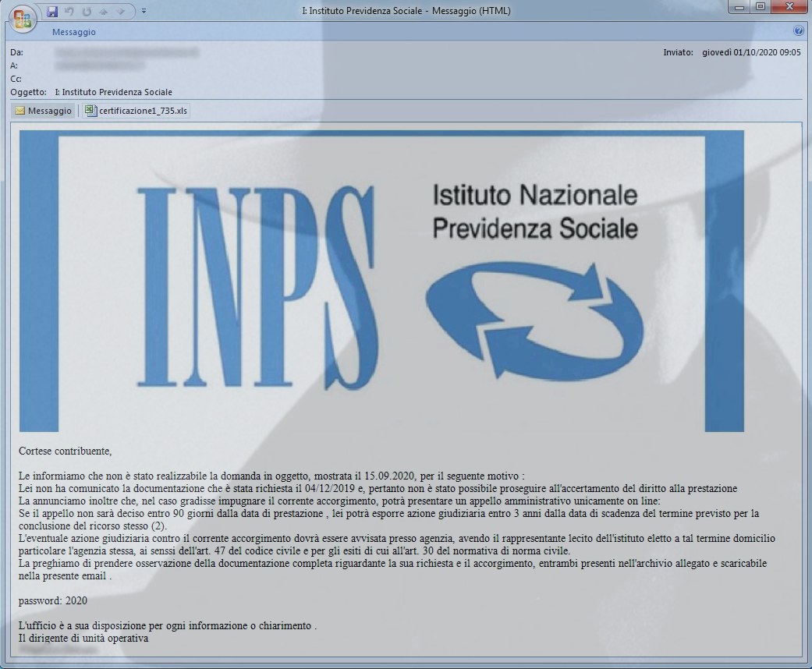Click the blurred recipient in A field
The height and width of the screenshot is (669, 812).
[x=99, y=65]
